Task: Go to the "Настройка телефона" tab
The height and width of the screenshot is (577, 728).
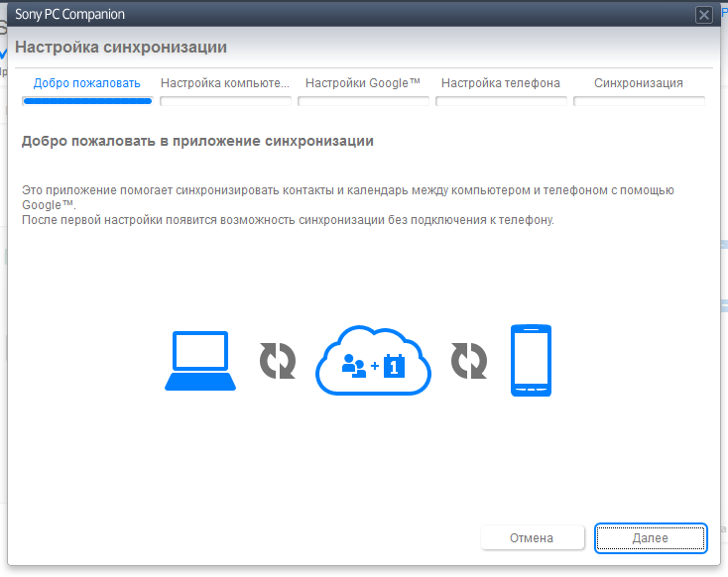Action: [x=501, y=83]
